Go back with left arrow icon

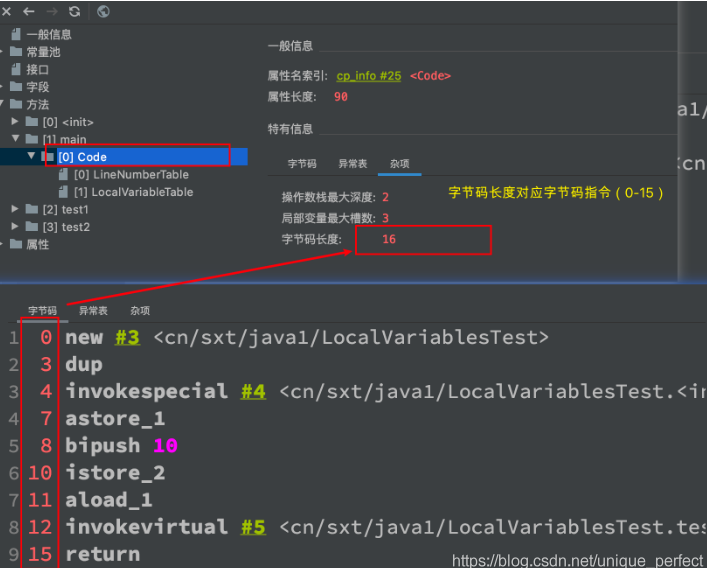point(29,12)
